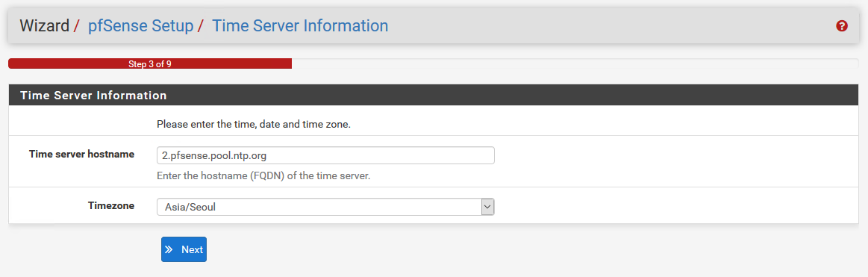The width and height of the screenshot is (868, 277).
Task: Open the Timezone dropdown showing Asia/Seoul
Action: click(x=325, y=208)
